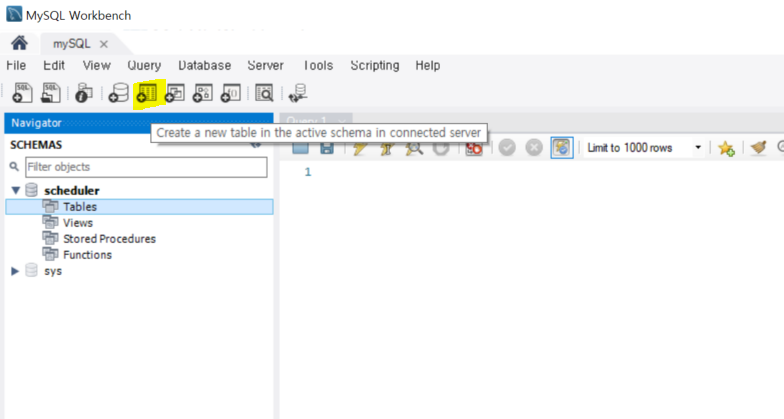784x419 pixels.
Task: Open a new SQL tab icon
Action: pos(22,93)
